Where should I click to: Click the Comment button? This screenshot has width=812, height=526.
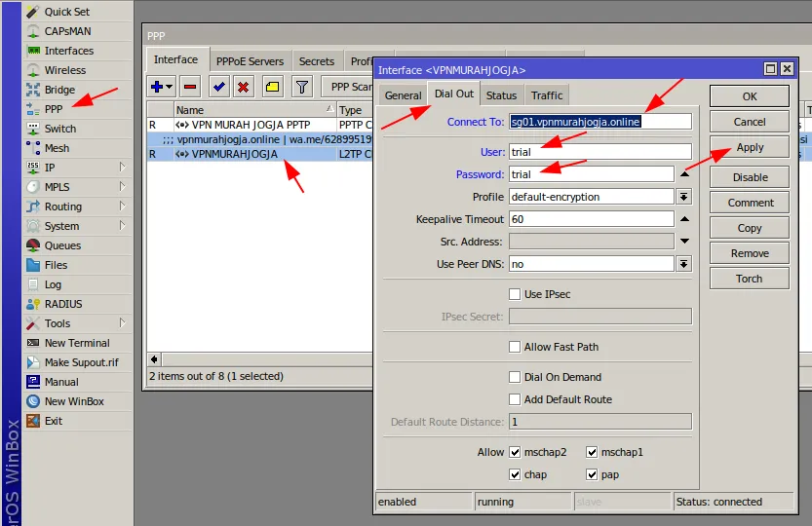[x=750, y=203]
